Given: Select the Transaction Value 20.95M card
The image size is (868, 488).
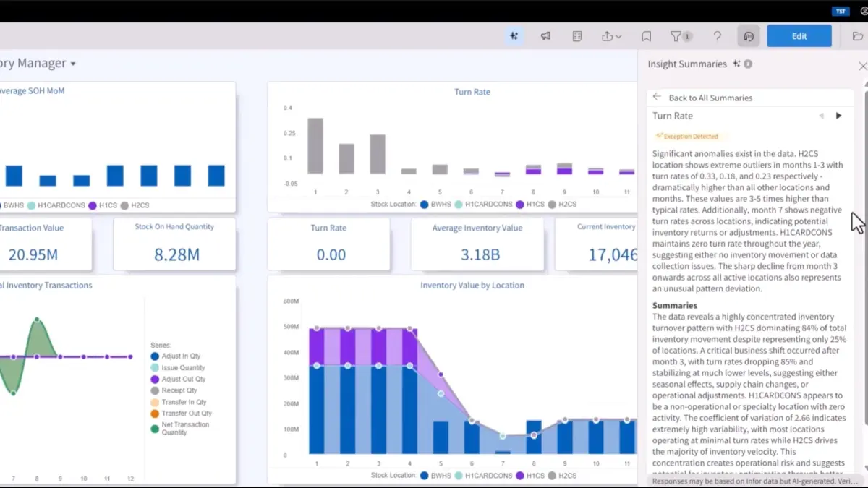Looking at the screenshot, I should 46,244.
